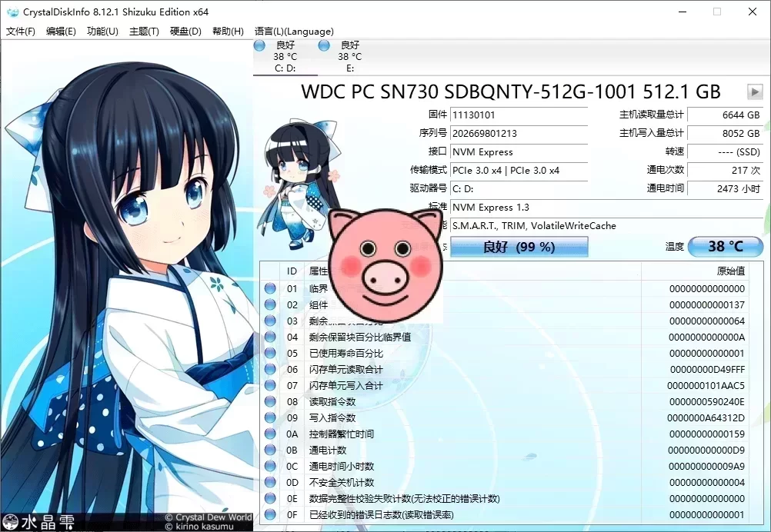Click the next disk arrow button
771x532 pixels.
pyautogui.click(x=755, y=91)
